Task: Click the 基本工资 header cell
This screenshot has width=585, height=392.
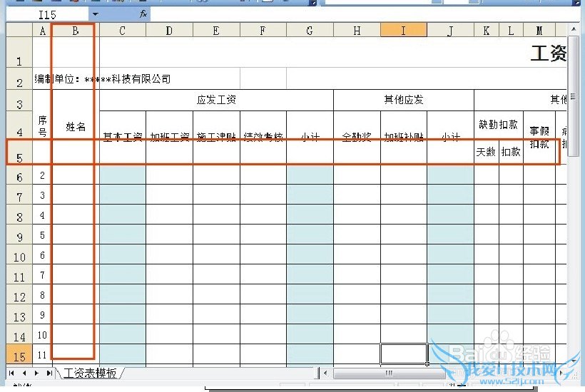Action: [123, 137]
